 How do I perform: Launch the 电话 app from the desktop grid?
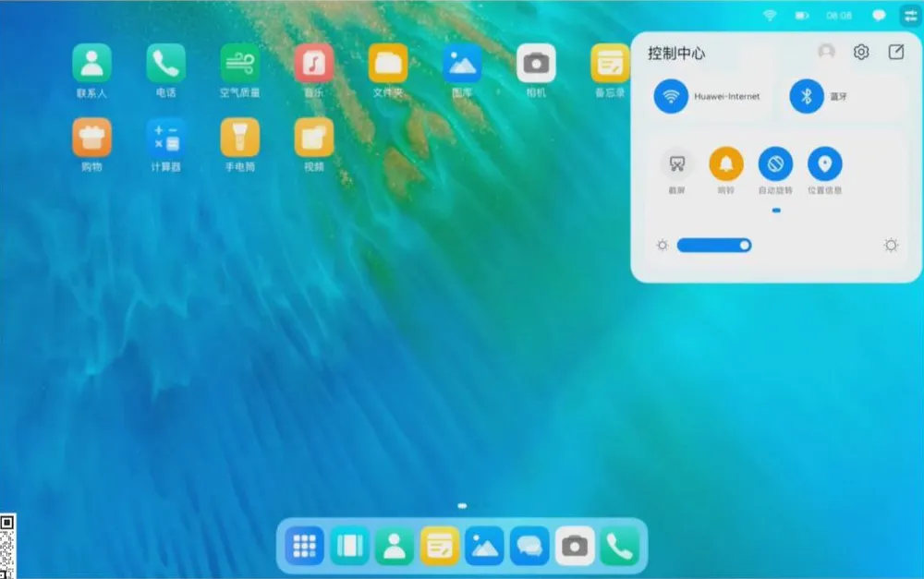(x=165, y=63)
